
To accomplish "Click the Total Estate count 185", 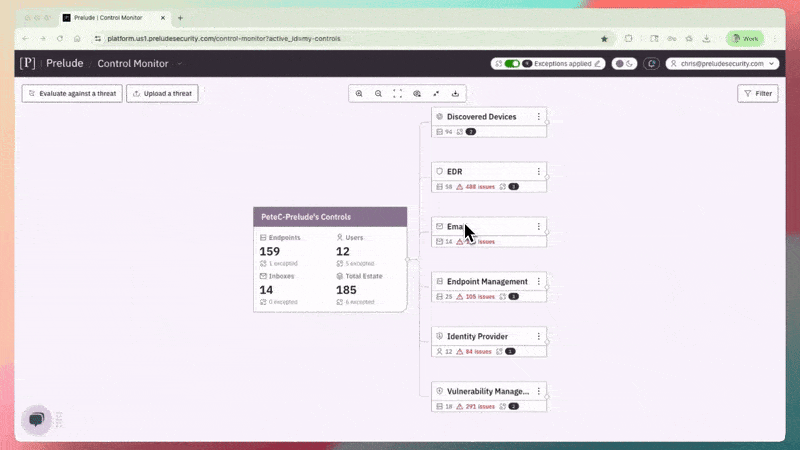I will coord(346,290).
